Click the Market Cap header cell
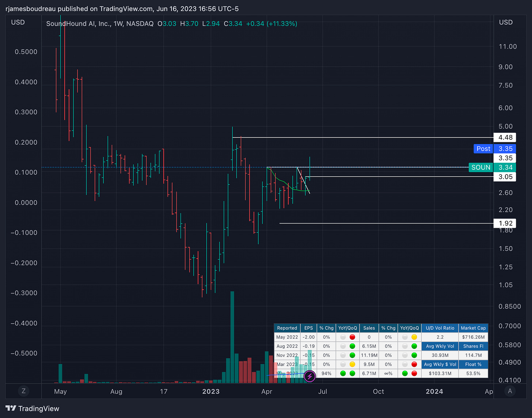Viewport: 532px width, 418px height. (473, 328)
